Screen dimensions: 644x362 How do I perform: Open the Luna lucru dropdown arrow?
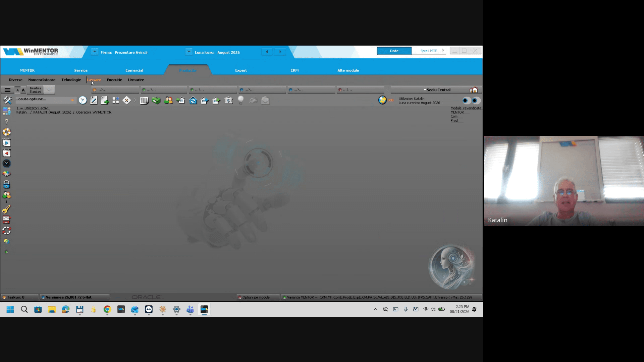pos(189,52)
